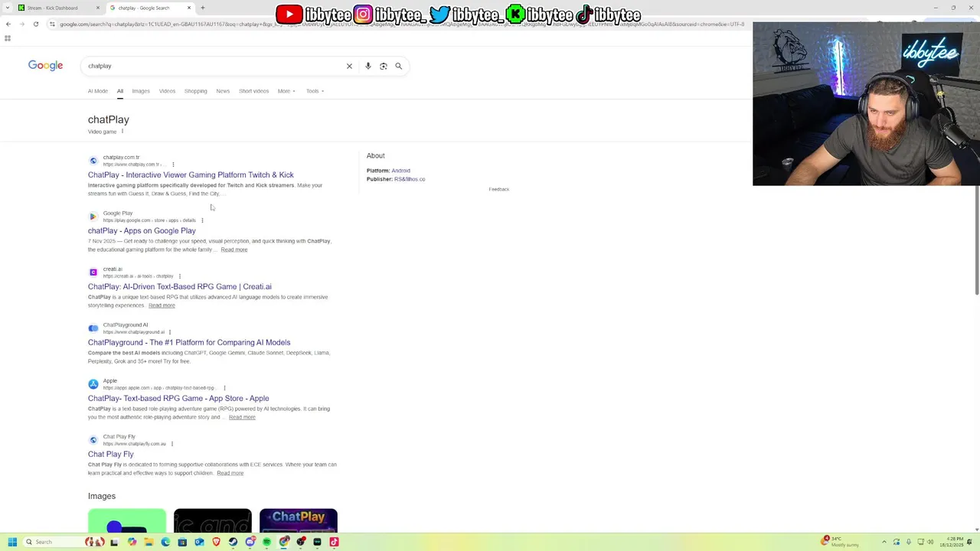Expand Read more under Chat Play Fly result

[x=230, y=473]
